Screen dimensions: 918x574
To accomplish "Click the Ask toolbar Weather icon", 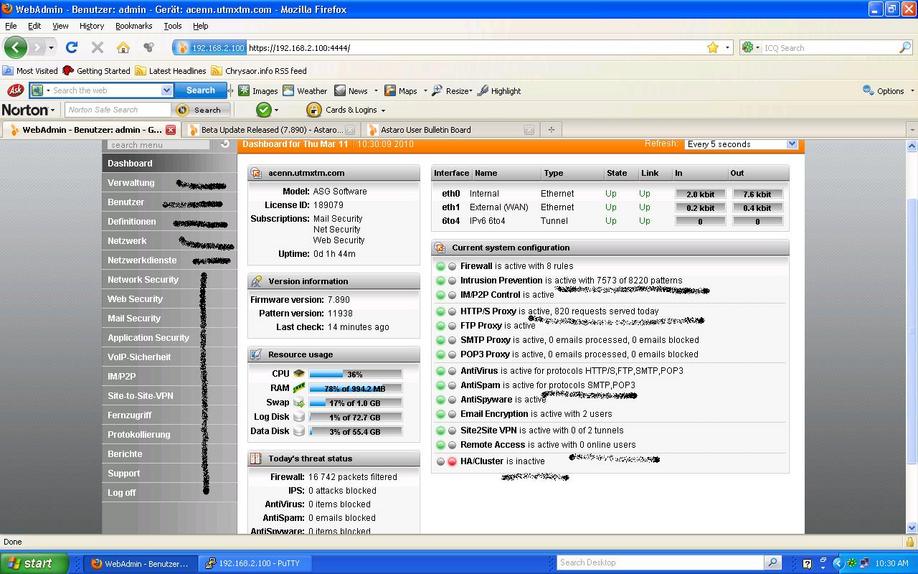I will point(288,91).
